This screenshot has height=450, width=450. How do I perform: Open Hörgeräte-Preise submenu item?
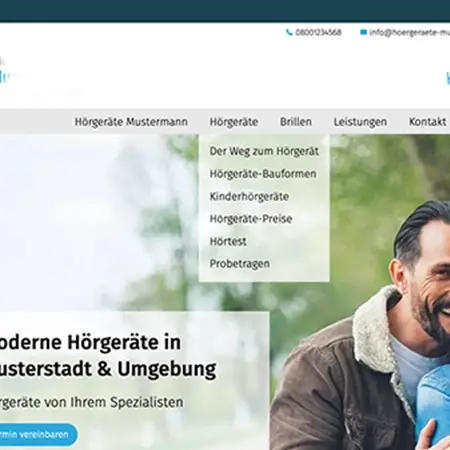click(x=251, y=219)
